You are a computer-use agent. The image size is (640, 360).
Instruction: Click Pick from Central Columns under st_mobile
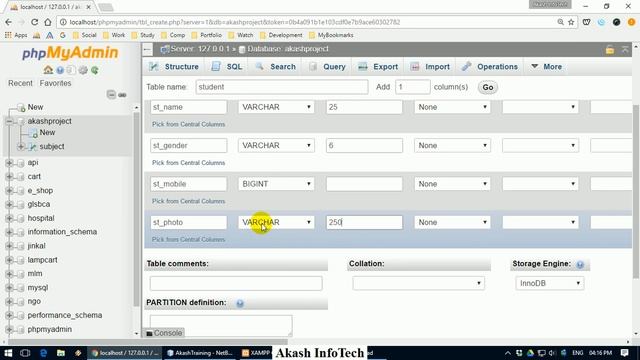point(189,201)
